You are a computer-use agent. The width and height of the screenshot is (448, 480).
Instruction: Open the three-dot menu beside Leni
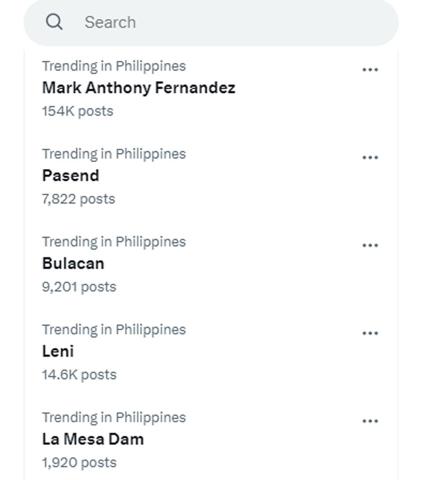point(370,333)
